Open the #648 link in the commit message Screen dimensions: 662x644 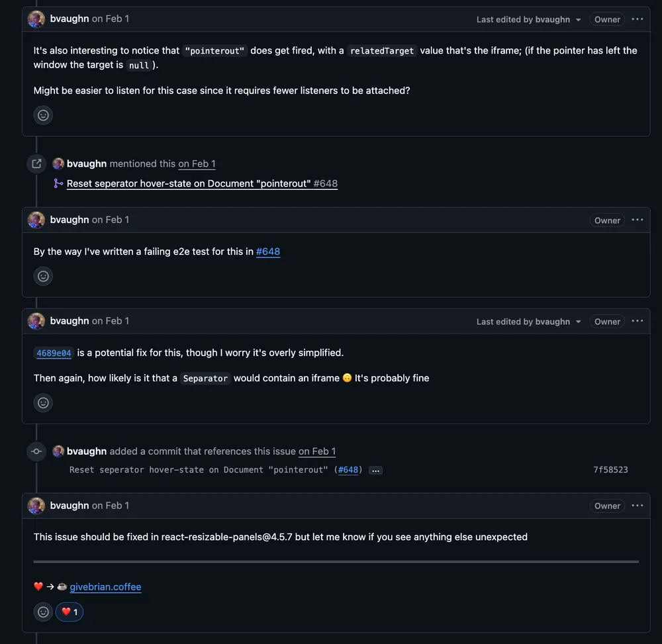348,470
